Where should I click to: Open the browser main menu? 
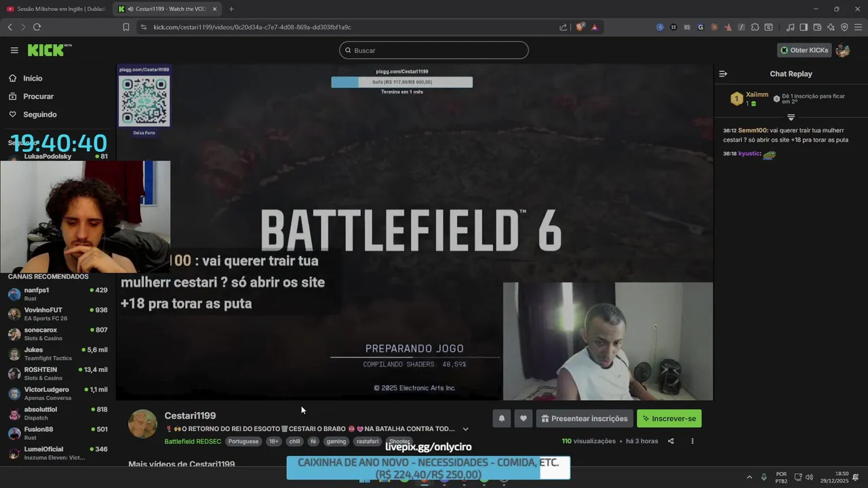859,27
